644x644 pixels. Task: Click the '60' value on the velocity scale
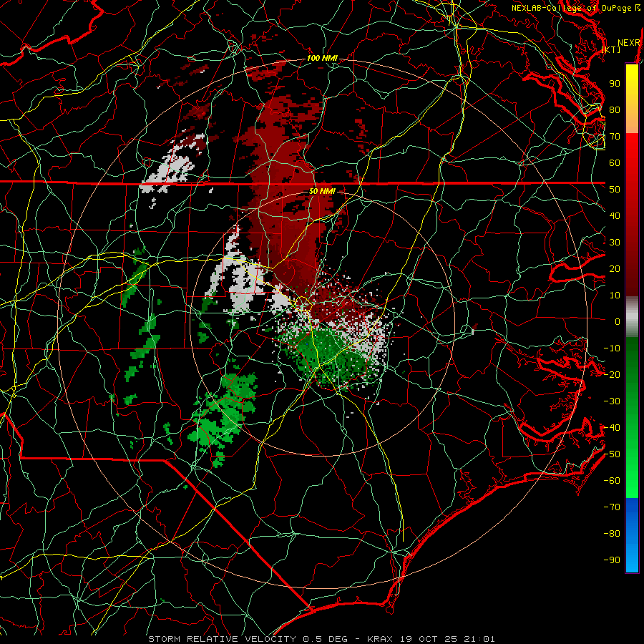pyautogui.click(x=615, y=162)
